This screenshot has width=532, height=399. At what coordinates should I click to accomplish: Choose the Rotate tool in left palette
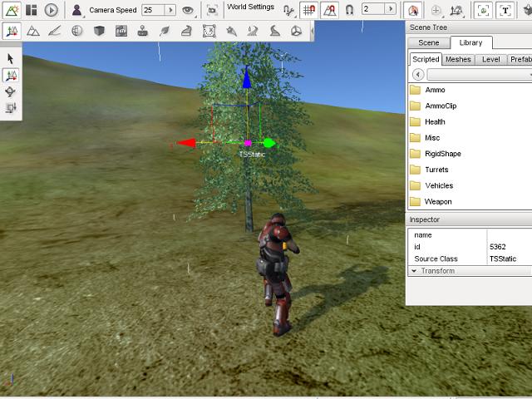(x=11, y=91)
